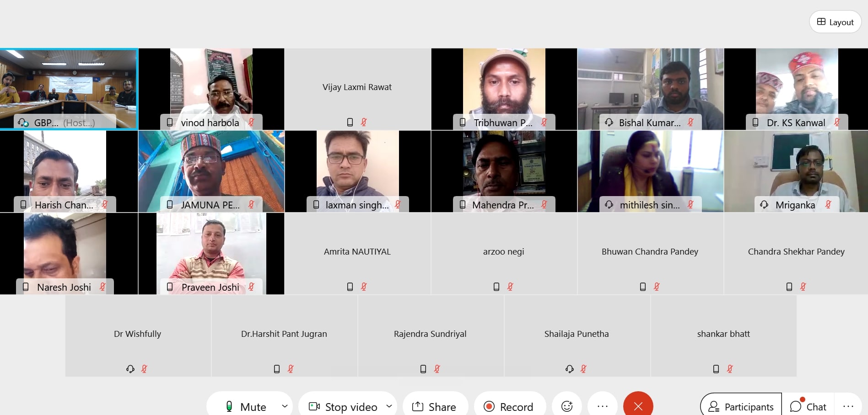Click the reactions smiley icon
This screenshot has height=415, width=868.
pos(567,406)
